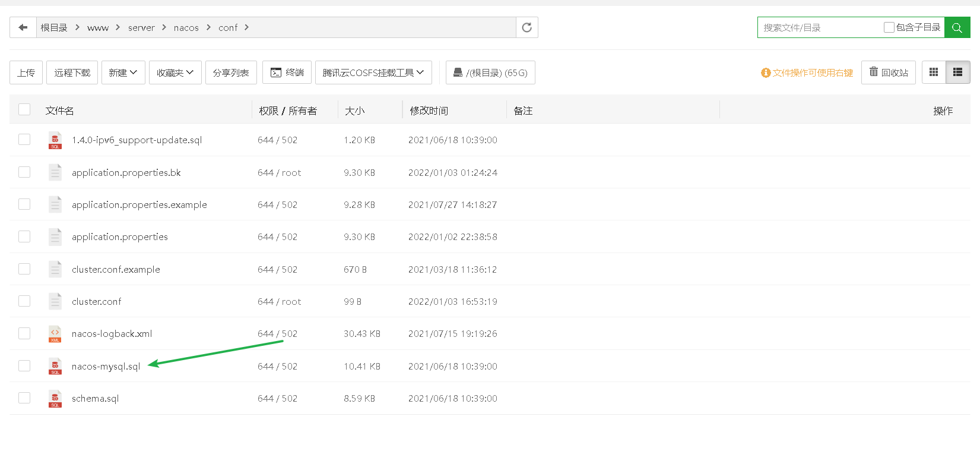The width and height of the screenshot is (980, 451).
Task: Open nacos-mysql.sql file
Action: tap(106, 366)
